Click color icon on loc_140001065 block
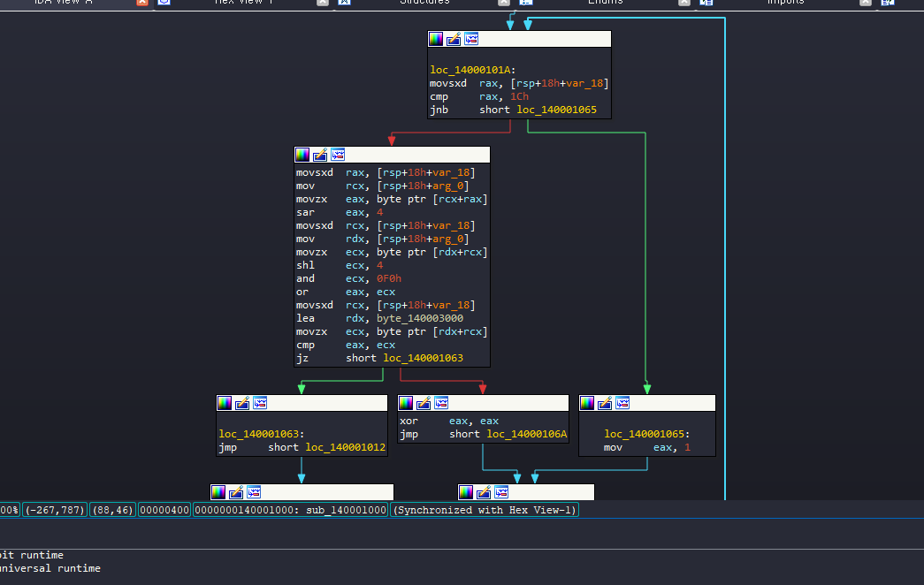Viewport: 924px width, 585px height. [x=587, y=403]
